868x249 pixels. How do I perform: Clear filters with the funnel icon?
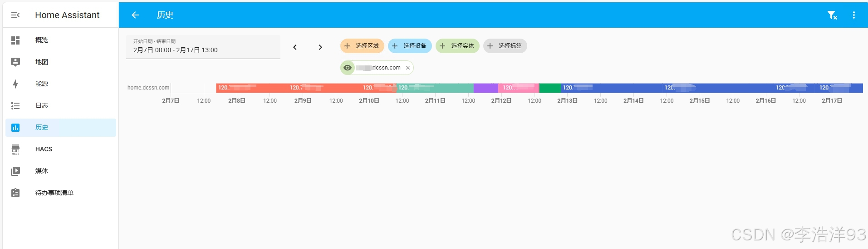[x=832, y=15]
